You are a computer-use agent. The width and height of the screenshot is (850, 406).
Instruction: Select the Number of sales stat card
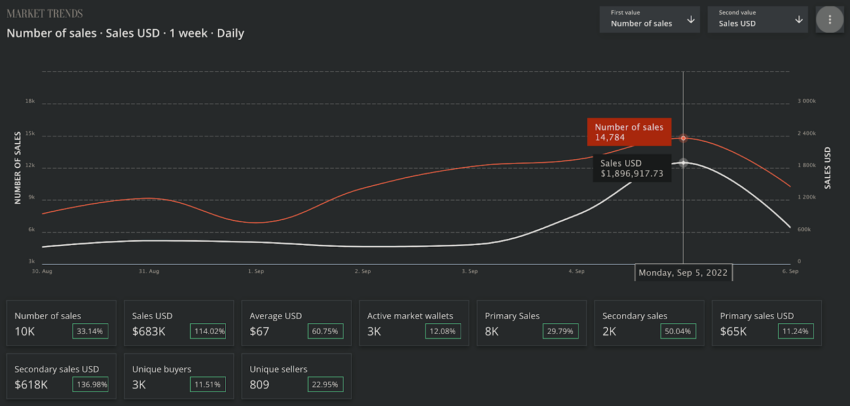[61, 323]
